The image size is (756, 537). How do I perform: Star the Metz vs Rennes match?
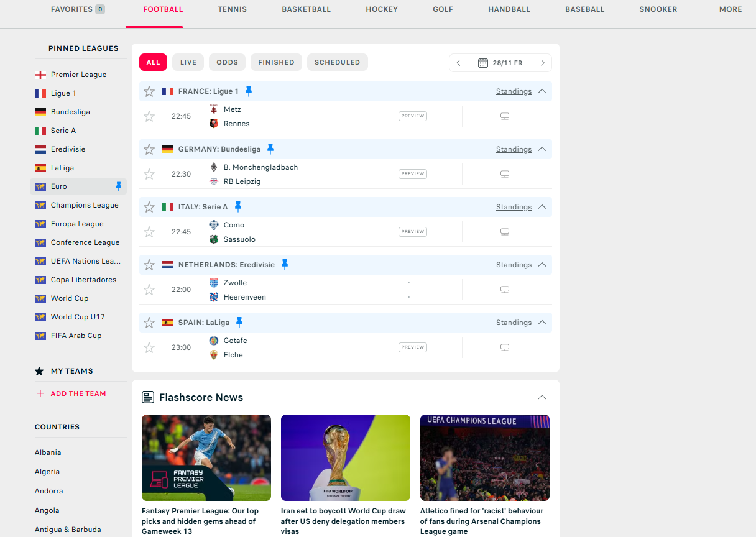point(149,116)
